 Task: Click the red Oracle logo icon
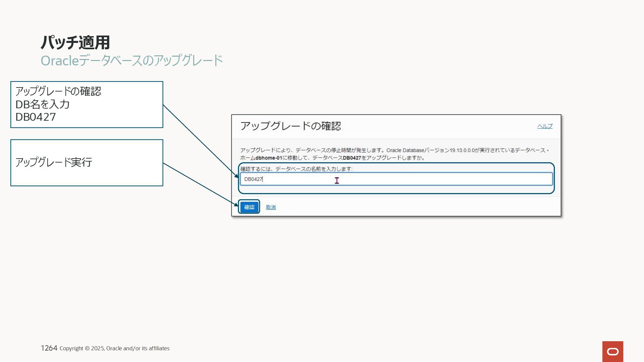click(612, 351)
